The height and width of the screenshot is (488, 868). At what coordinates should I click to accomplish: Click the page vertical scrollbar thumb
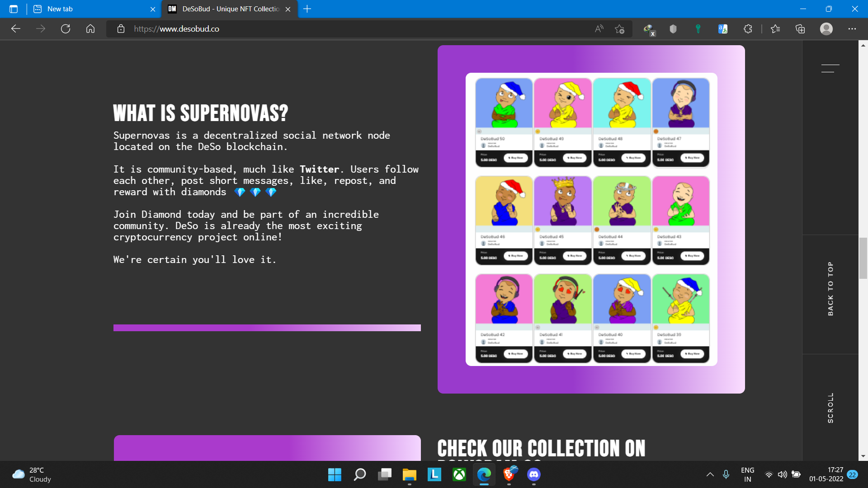click(863, 258)
